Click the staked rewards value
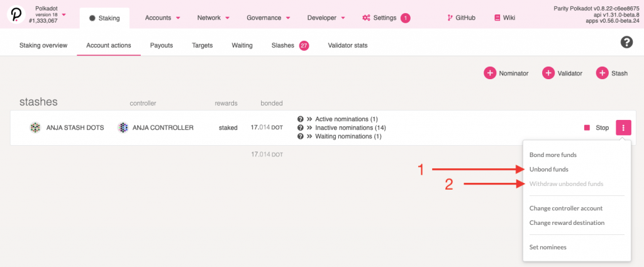This screenshot has width=644, height=267. [x=228, y=128]
